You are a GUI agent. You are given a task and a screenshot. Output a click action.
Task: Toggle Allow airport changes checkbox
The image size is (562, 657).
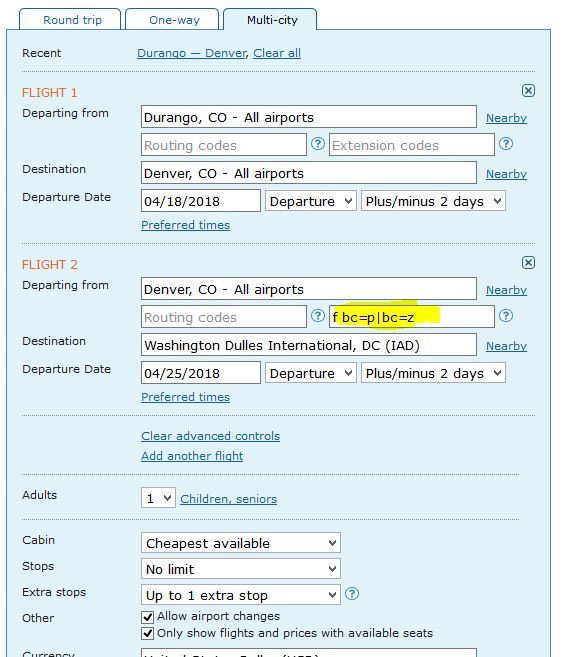(148, 617)
